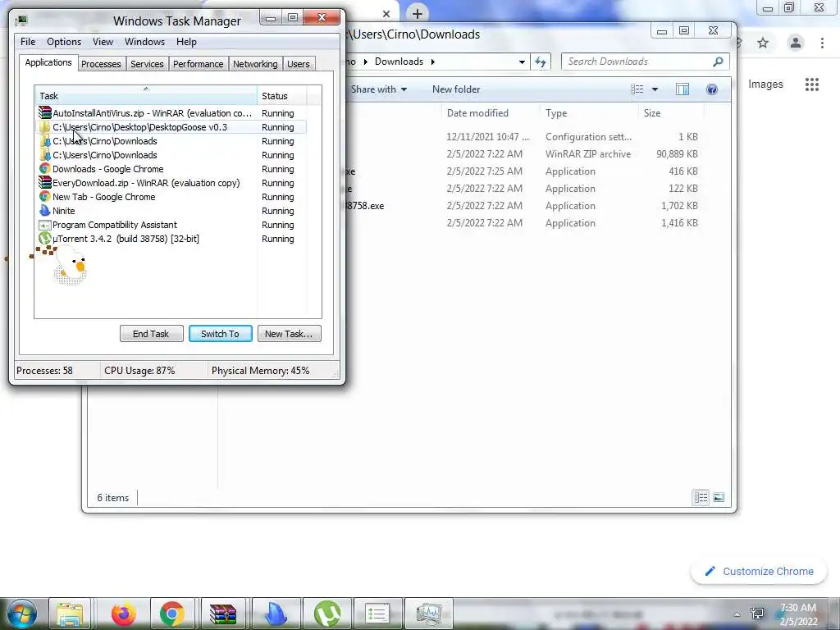
Task: Sort by the Status column header
Action: coord(282,96)
